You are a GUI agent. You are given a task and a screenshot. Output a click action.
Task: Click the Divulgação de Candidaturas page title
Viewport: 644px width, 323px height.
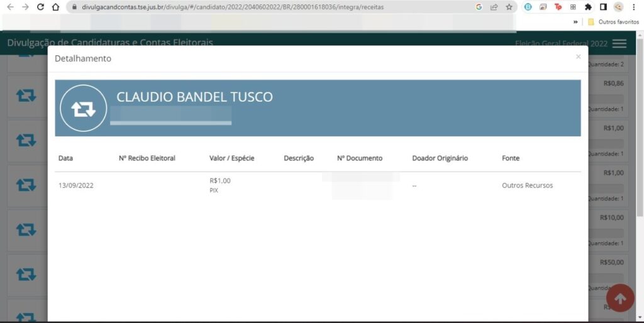point(110,43)
